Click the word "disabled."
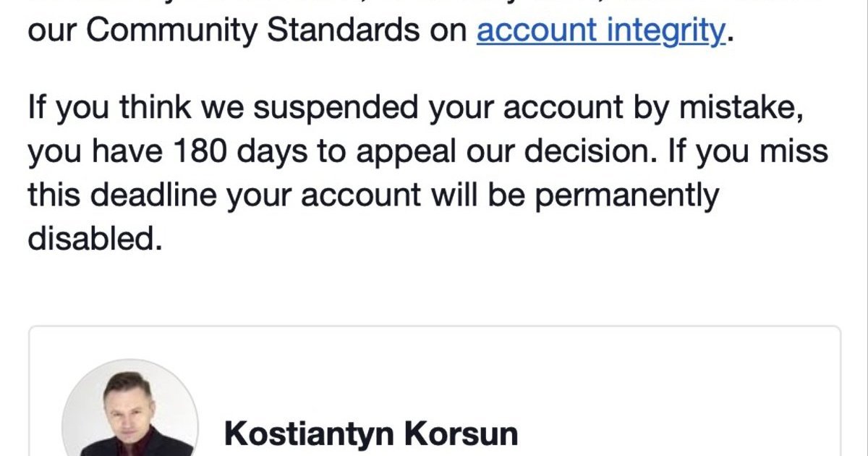Image resolution: width=868 pixels, height=456 pixels. 94,239
